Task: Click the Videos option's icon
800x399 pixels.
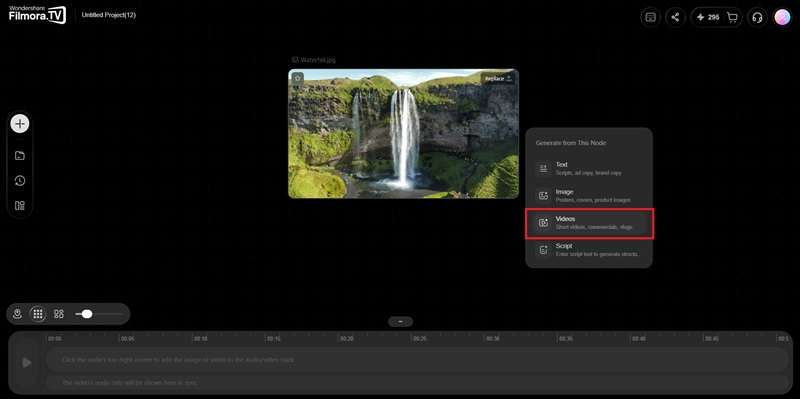Action: click(543, 223)
